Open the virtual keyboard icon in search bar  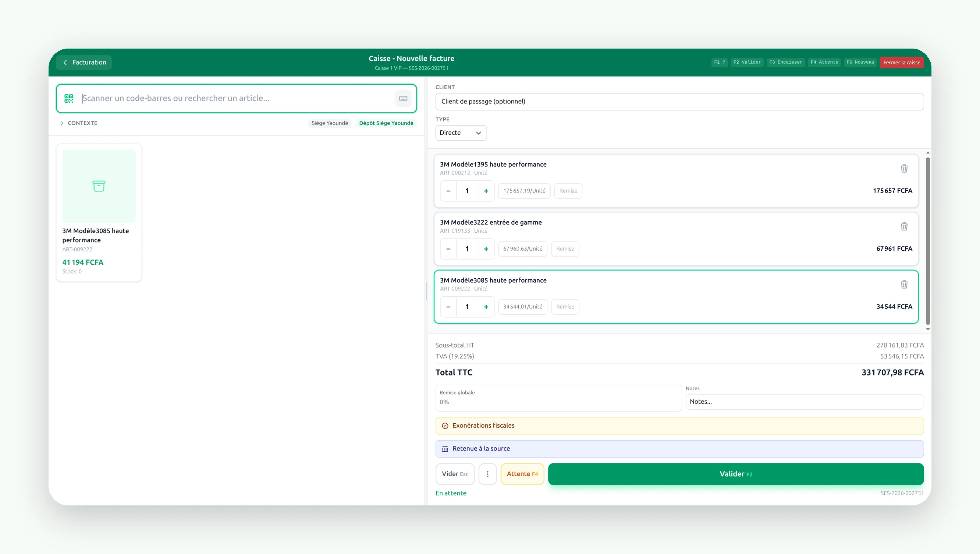403,99
